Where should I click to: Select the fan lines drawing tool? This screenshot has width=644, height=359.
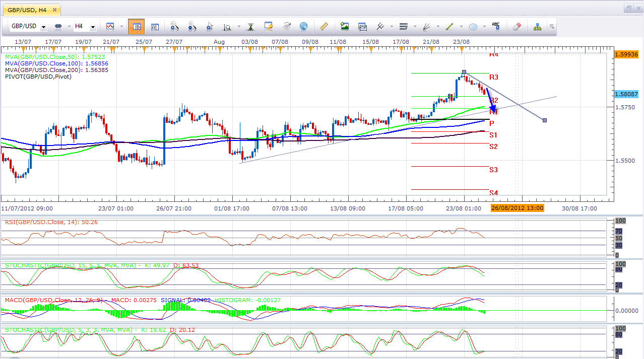tap(426, 26)
